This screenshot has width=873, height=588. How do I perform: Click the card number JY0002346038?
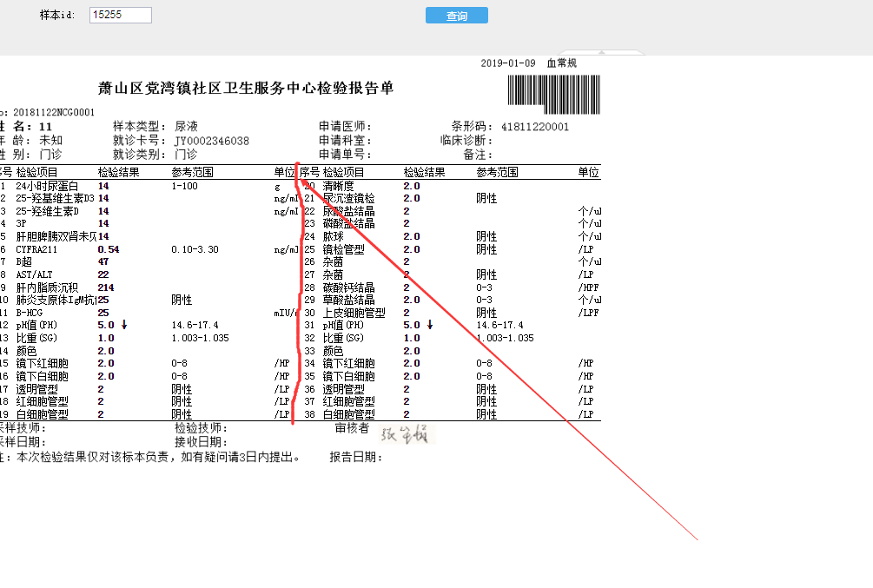point(212,141)
